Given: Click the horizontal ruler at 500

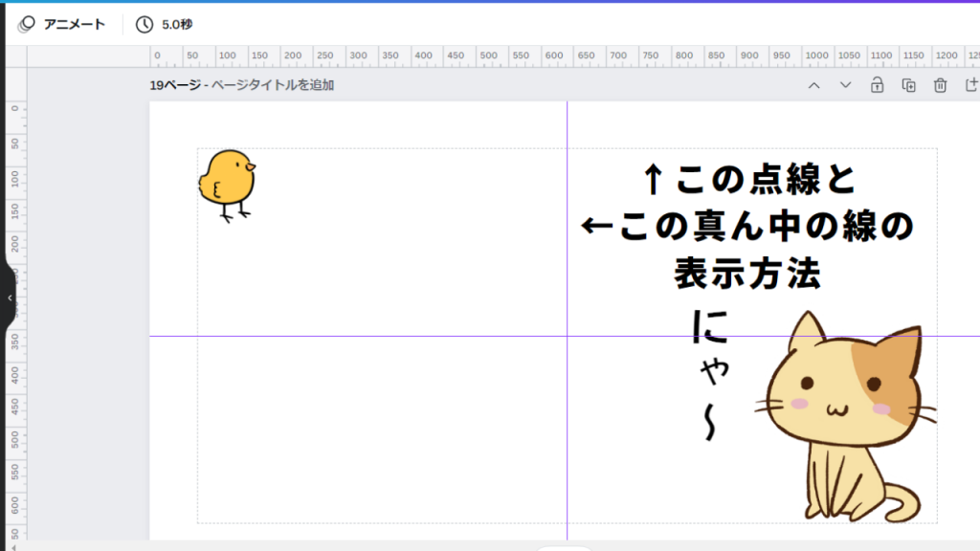Looking at the screenshot, I should coord(488,56).
